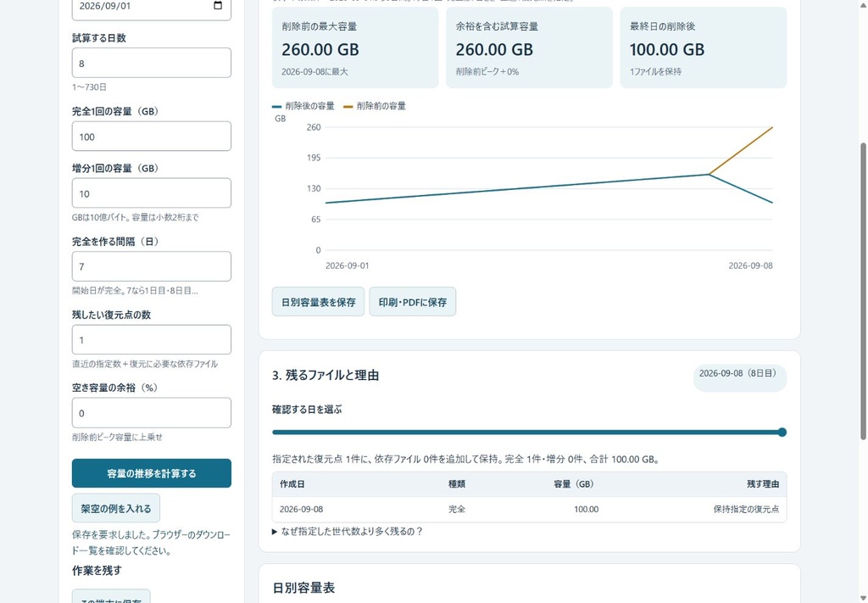868x603 pixels.
Task: Click the 削除前の容量 chart legend entry
Action: 375,106
